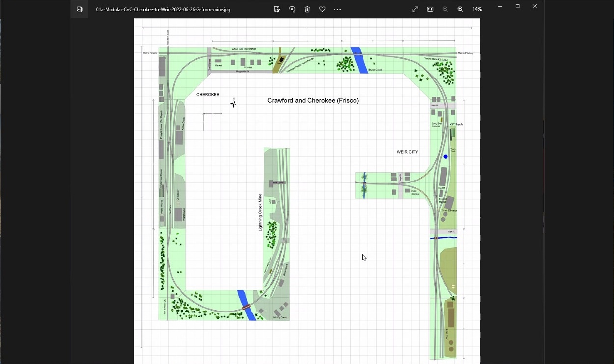614x364 pixels.
Task: Click the Photos app icon at top left
Action: click(80, 9)
